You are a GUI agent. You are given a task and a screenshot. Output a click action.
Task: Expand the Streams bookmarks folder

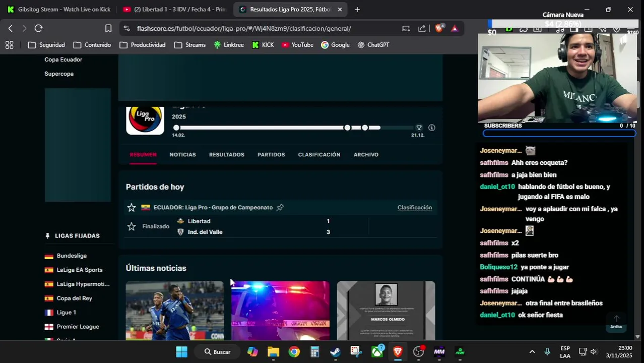190,45
